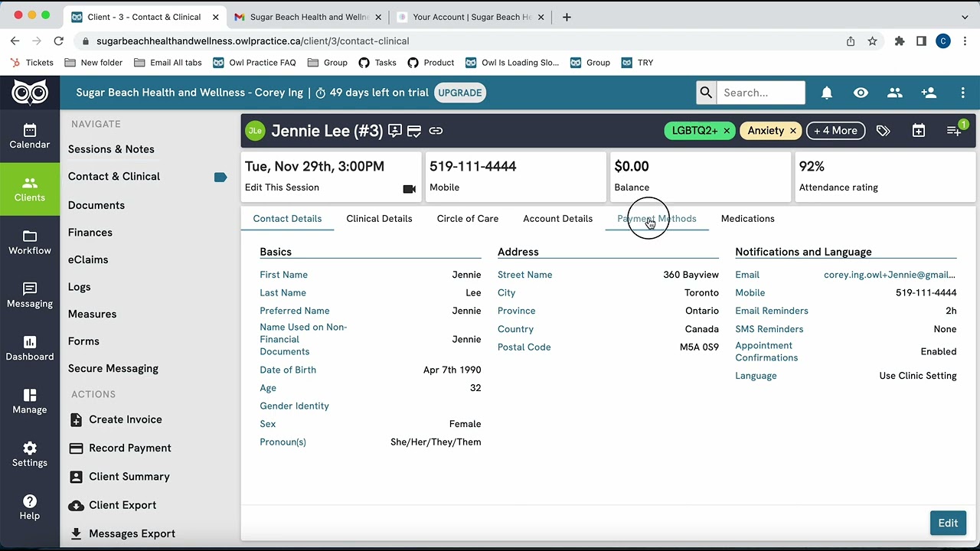Remove the LGBTQ2+ tag

(x=727, y=131)
